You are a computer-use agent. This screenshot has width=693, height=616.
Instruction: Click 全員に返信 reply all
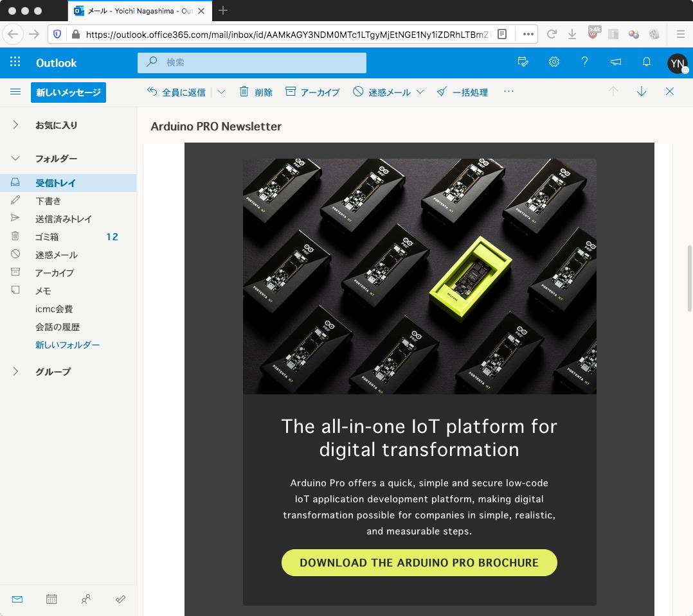[x=176, y=92]
